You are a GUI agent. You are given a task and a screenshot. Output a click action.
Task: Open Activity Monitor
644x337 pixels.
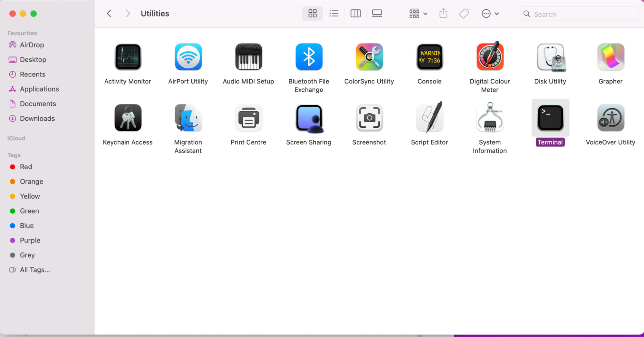click(128, 57)
